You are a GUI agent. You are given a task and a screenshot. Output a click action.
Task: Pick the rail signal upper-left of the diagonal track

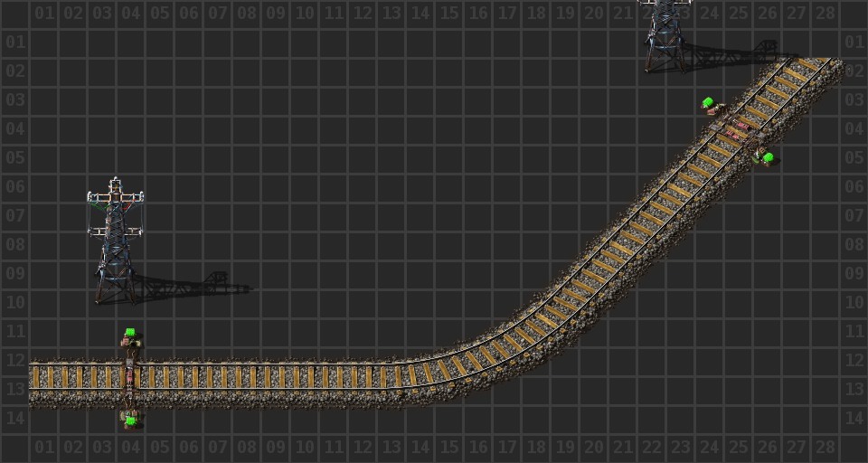point(713,106)
